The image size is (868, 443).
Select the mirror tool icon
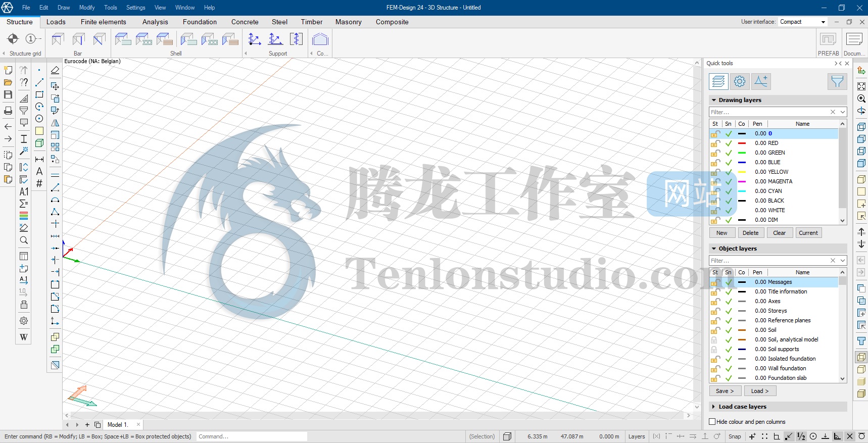click(55, 123)
